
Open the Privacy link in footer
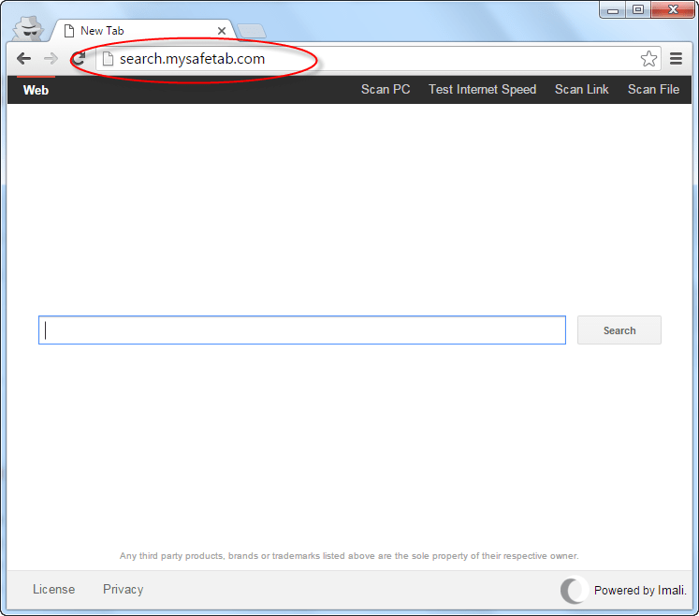tap(123, 589)
